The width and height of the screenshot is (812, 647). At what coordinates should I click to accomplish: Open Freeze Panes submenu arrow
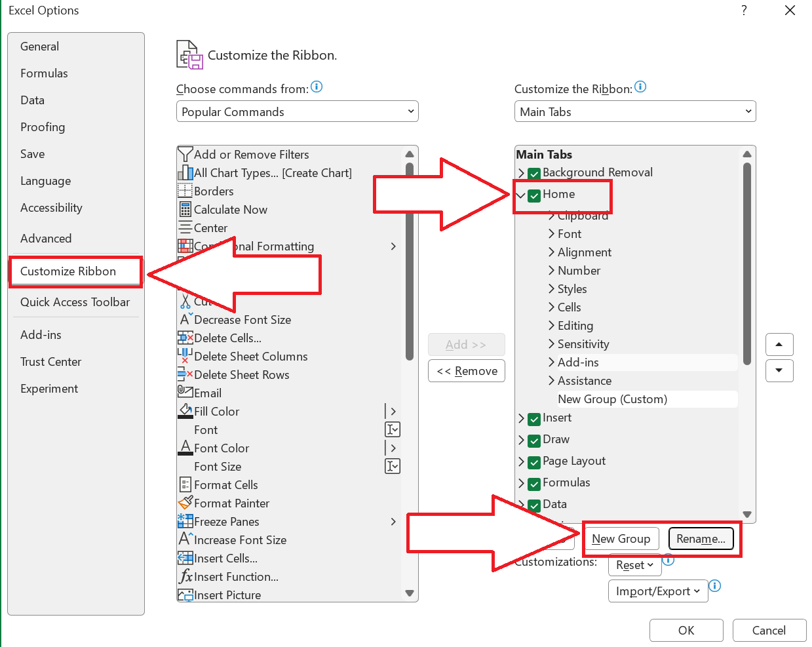click(393, 521)
